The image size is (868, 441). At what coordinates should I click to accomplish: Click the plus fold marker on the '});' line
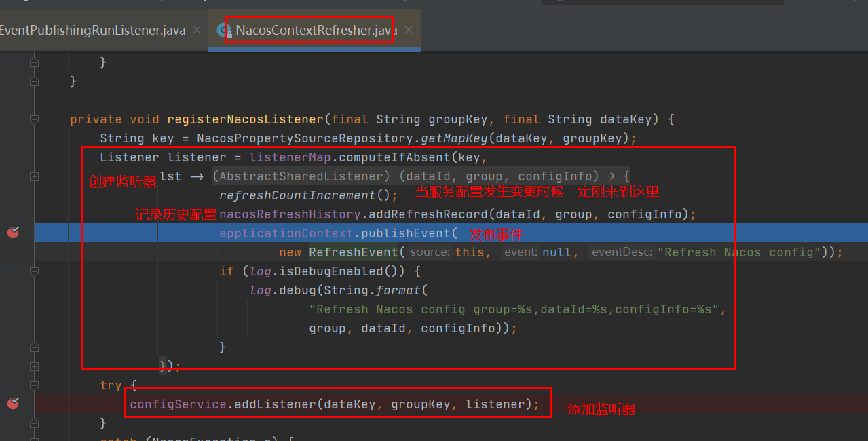(34, 366)
